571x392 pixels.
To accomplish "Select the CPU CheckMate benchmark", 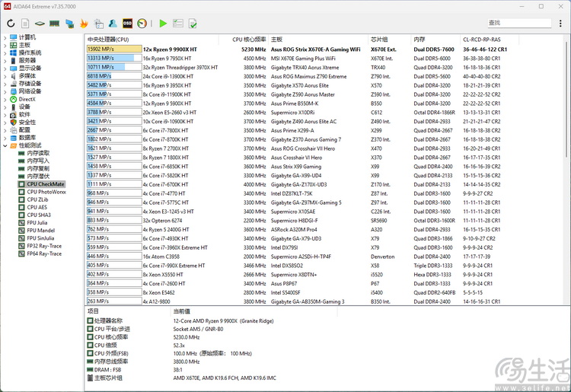I will pos(46,184).
